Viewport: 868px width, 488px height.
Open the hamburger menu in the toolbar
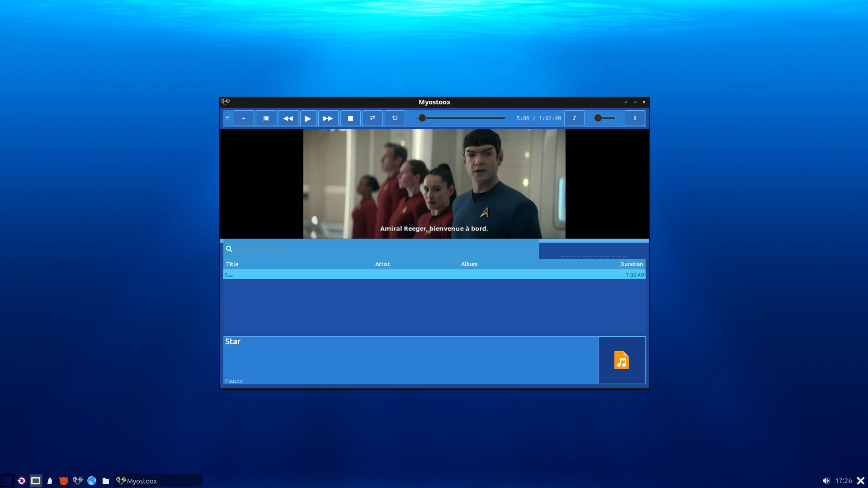pyautogui.click(x=227, y=118)
